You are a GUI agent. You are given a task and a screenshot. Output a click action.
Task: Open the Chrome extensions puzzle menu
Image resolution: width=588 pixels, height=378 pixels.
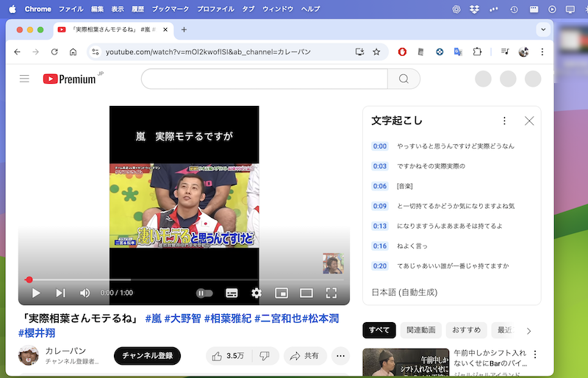pos(477,51)
